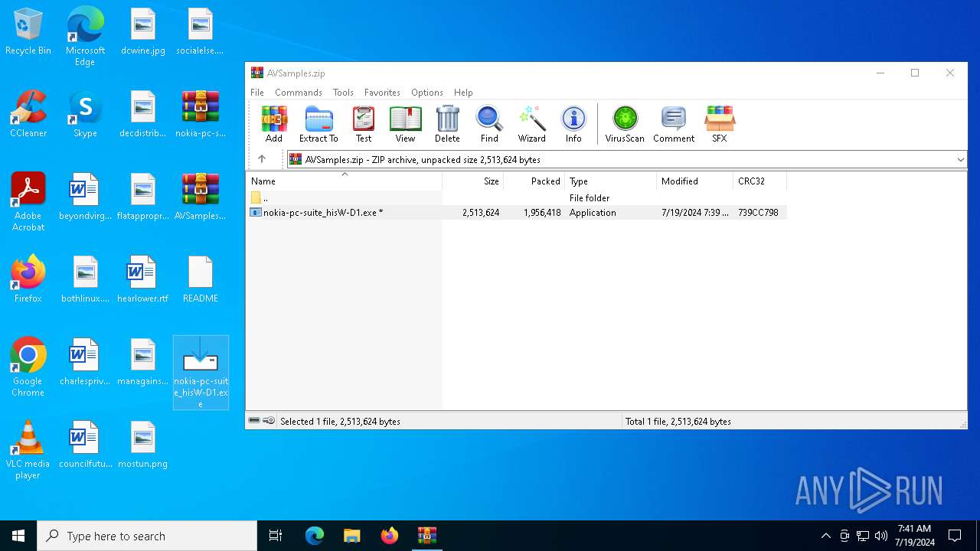Select the VLC media player desktop shortcut
Image resolution: width=980 pixels, height=551 pixels.
click(28, 450)
